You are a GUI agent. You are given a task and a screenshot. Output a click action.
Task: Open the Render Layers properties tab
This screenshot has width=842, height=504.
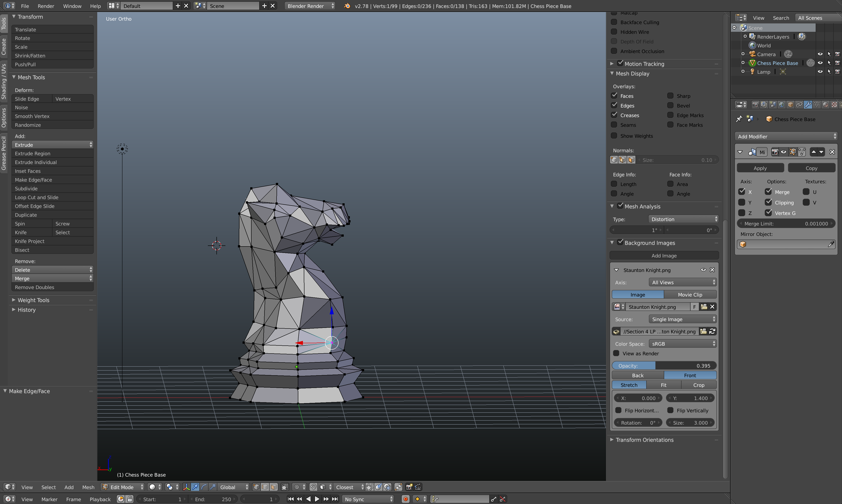pyautogui.click(x=764, y=105)
